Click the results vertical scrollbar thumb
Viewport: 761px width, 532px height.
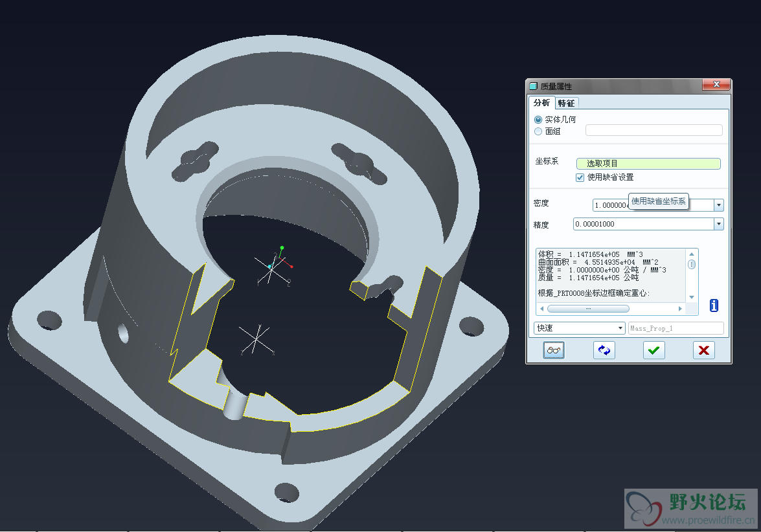pyautogui.click(x=692, y=264)
